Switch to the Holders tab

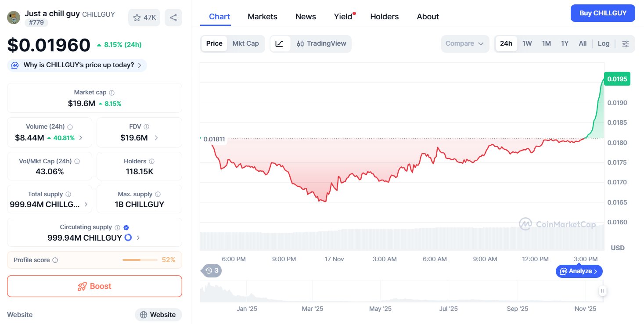click(385, 17)
